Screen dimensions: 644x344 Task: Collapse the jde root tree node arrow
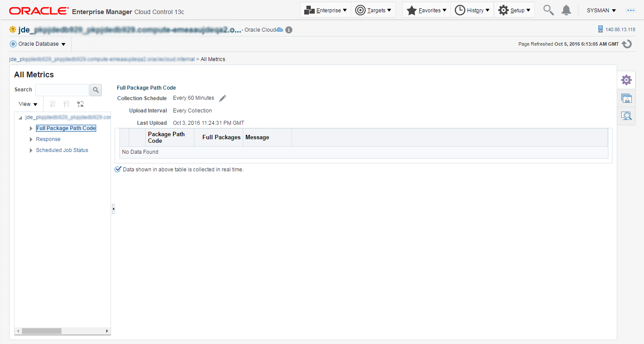20,117
